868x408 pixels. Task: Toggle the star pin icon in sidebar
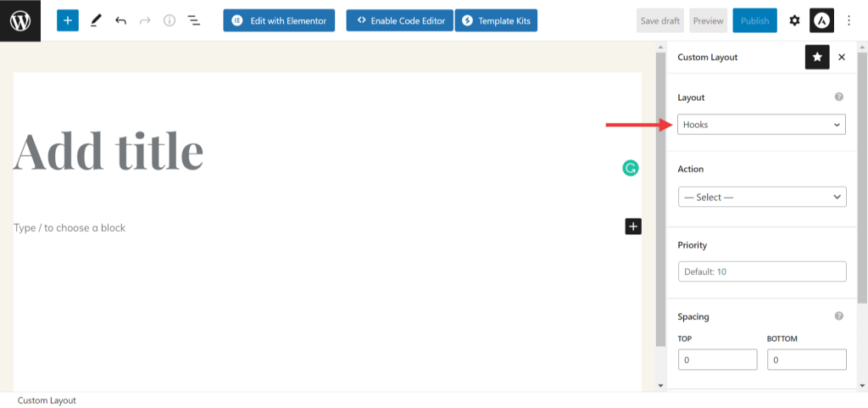pyautogui.click(x=817, y=57)
